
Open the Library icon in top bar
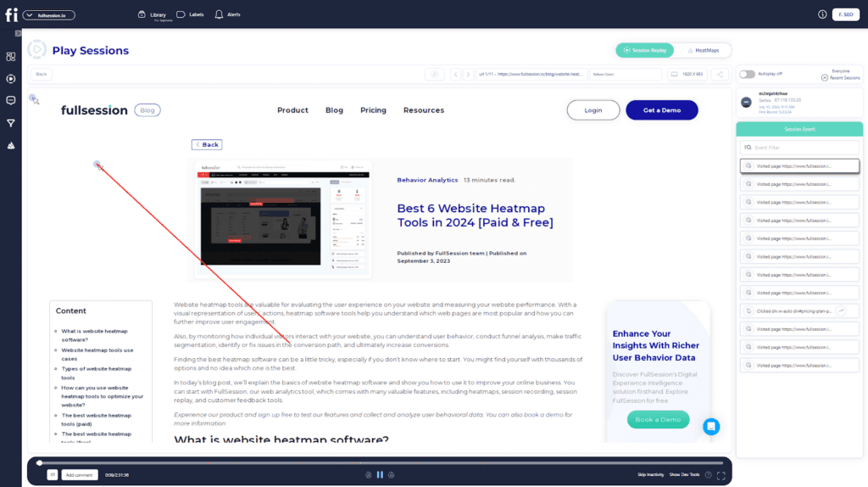[x=142, y=14]
